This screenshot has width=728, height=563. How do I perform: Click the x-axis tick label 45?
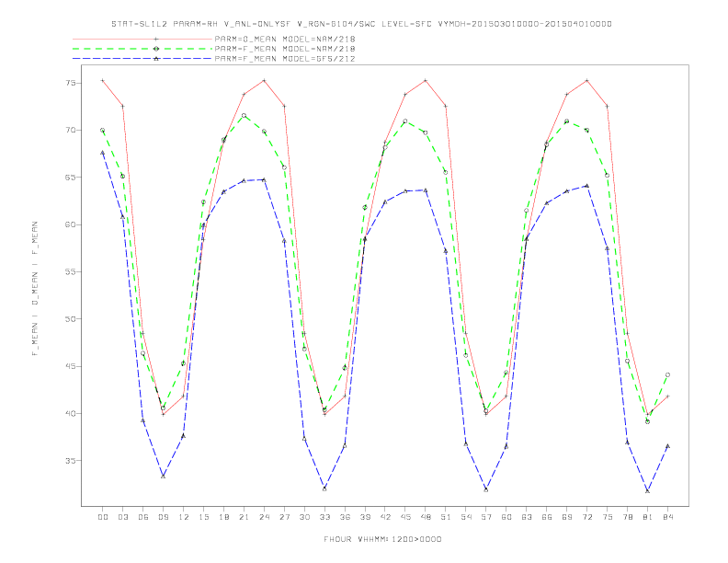tap(405, 517)
